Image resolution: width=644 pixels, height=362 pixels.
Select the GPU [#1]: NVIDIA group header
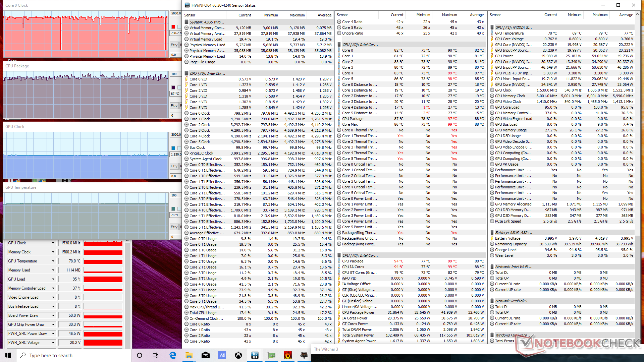tap(562, 27)
